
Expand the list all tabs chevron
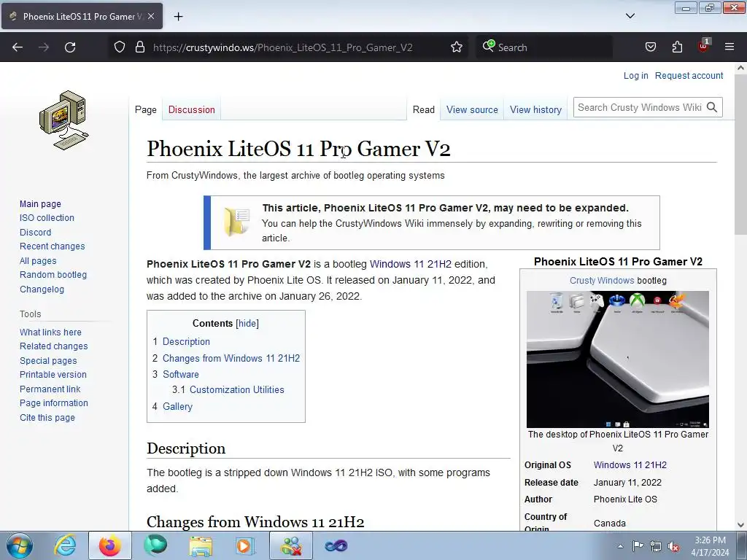click(x=630, y=16)
